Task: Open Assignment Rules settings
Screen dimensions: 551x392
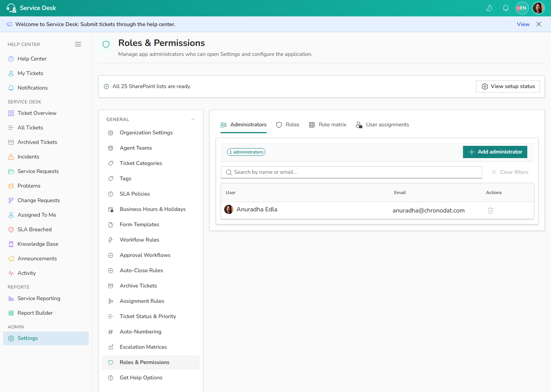Action: pyautogui.click(x=151, y=301)
